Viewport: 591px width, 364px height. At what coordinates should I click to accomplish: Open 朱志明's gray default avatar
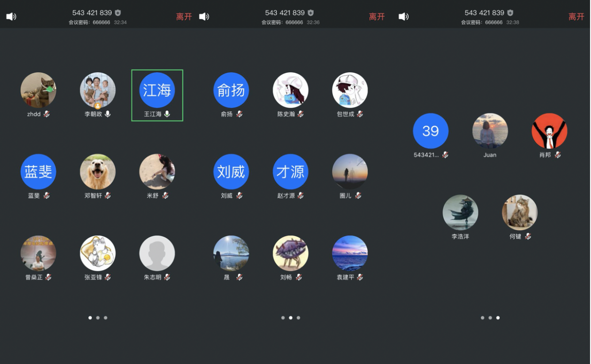[x=157, y=253]
